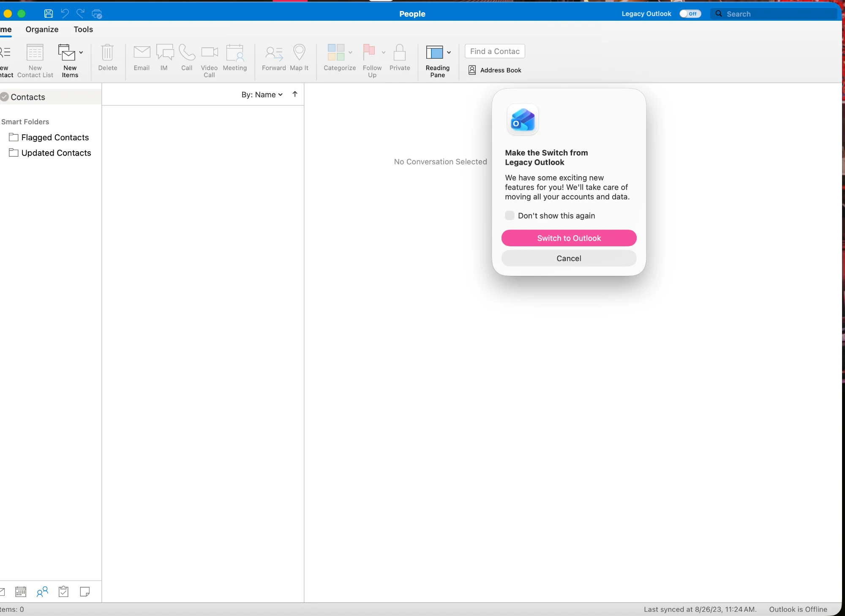The width and height of the screenshot is (845, 616).
Task: Cancel the switch dialog
Action: coord(569,258)
